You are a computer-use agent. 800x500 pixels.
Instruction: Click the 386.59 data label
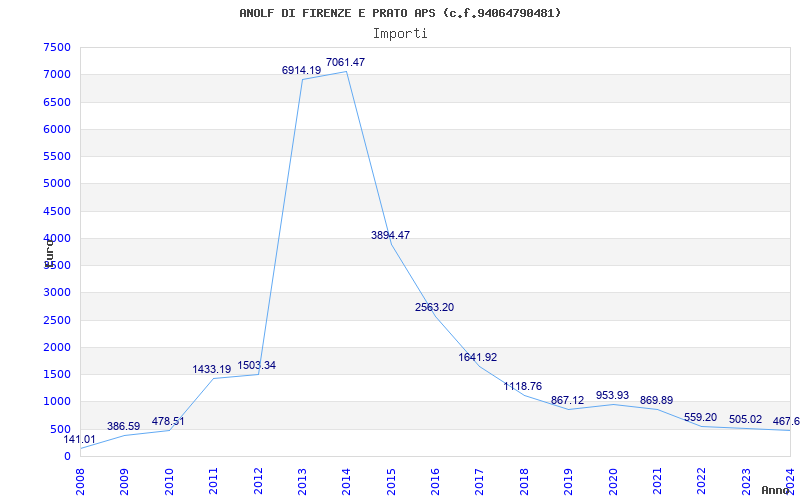123,426
